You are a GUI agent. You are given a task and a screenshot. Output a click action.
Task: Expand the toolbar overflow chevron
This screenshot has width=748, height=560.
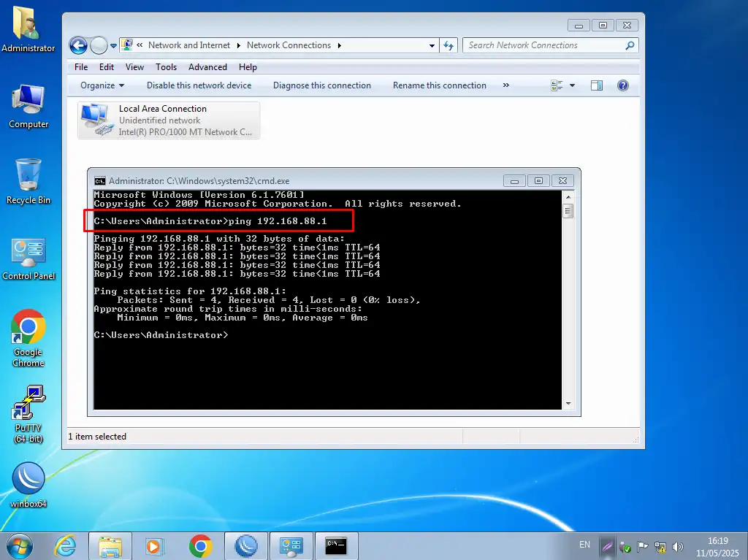[x=506, y=85]
